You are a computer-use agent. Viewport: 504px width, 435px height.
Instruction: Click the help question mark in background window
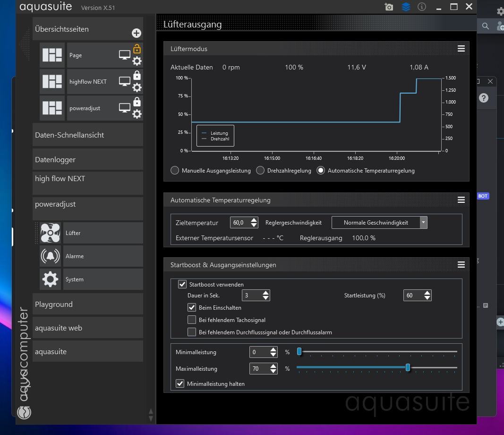click(483, 98)
